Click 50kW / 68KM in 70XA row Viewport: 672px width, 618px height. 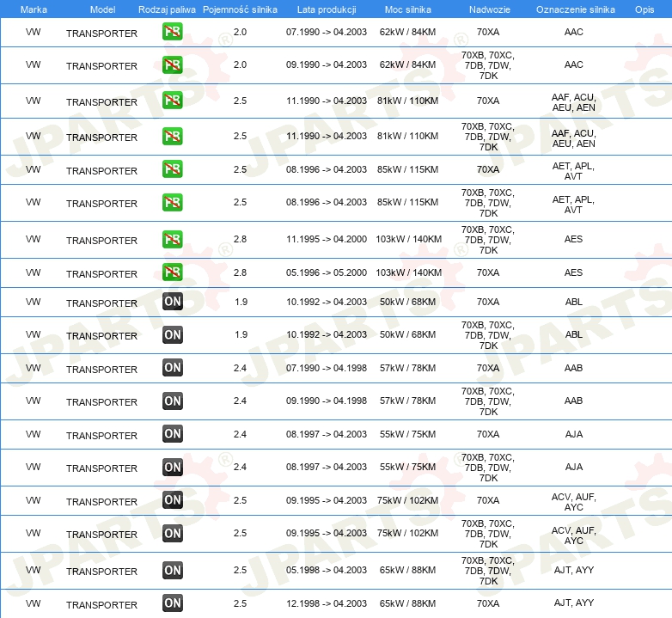(x=407, y=302)
